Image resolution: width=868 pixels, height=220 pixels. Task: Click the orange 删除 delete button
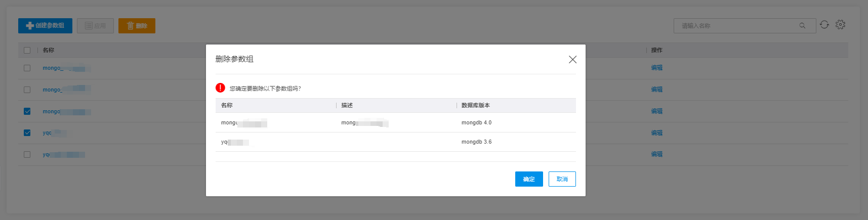click(137, 26)
